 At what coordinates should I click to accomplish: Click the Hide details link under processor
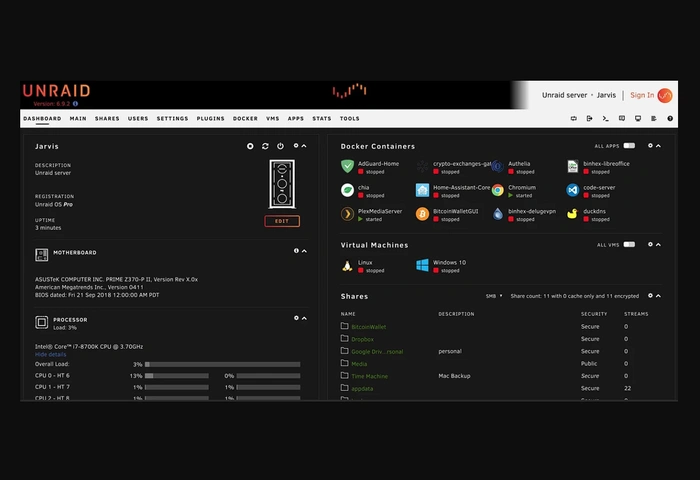coord(50,355)
